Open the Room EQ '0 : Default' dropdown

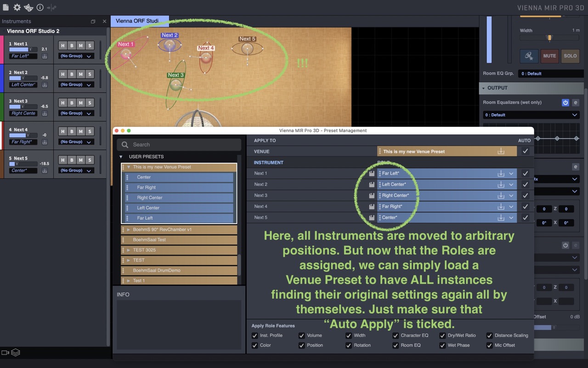click(x=531, y=115)
